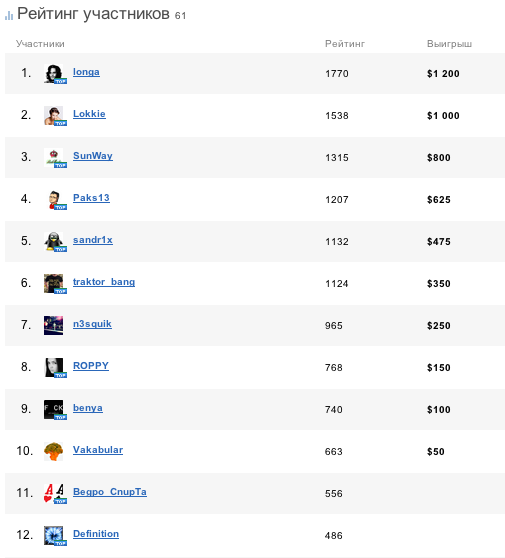
Task: Open the Definition username link
Action: tap(96, 534)
